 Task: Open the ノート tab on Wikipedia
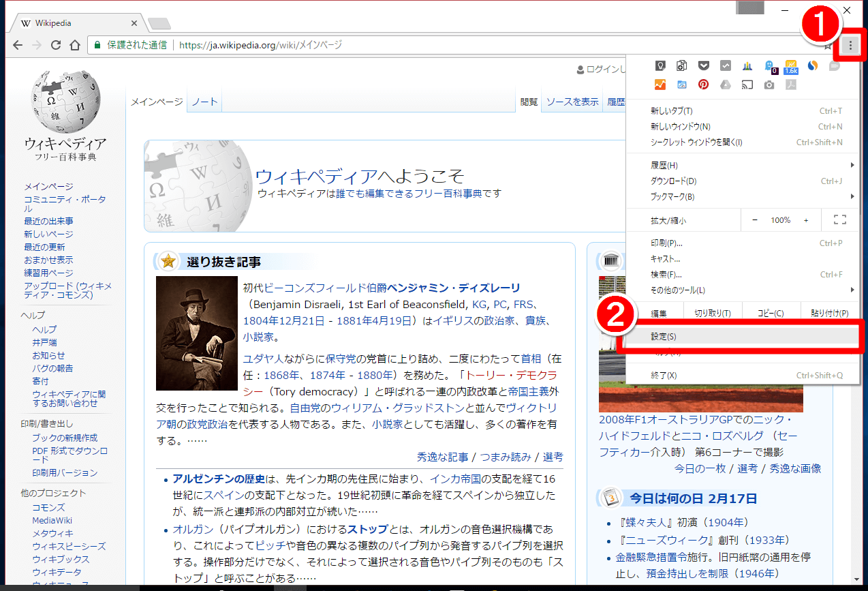click(204, 102)
